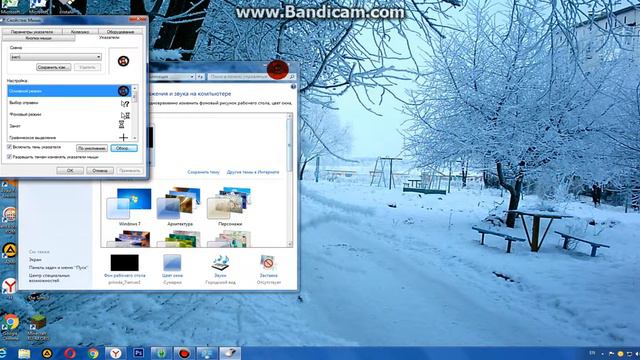This screenshot has height=360, width=640.
Task: Open the Personalization address bar dropdown arrow
Action: pos(192,76)
